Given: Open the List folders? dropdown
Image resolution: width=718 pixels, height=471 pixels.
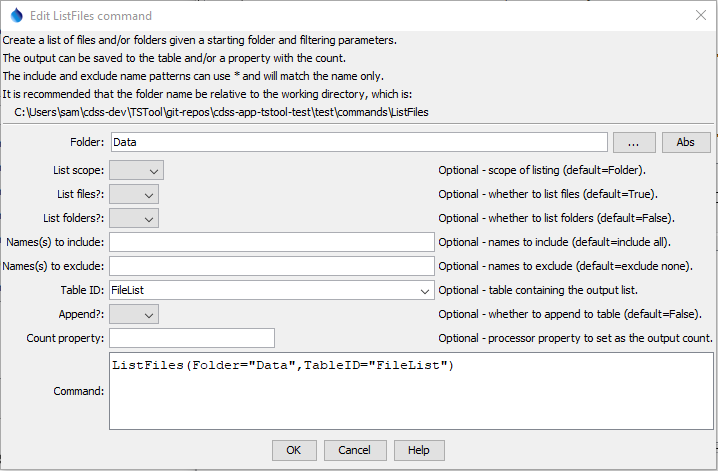Looking at the screenshot, I should click(134, 218).
